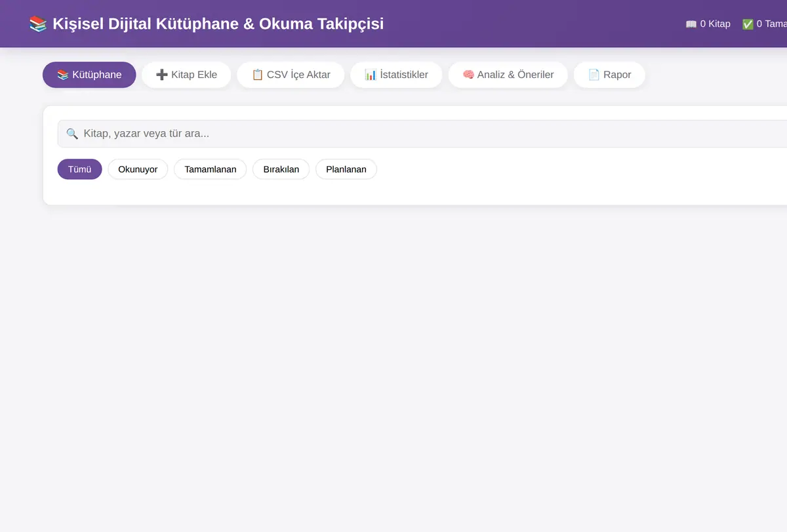Open the CSV İçe Aktar tab
The image size is (787, 532).
(x=291, y=75)
